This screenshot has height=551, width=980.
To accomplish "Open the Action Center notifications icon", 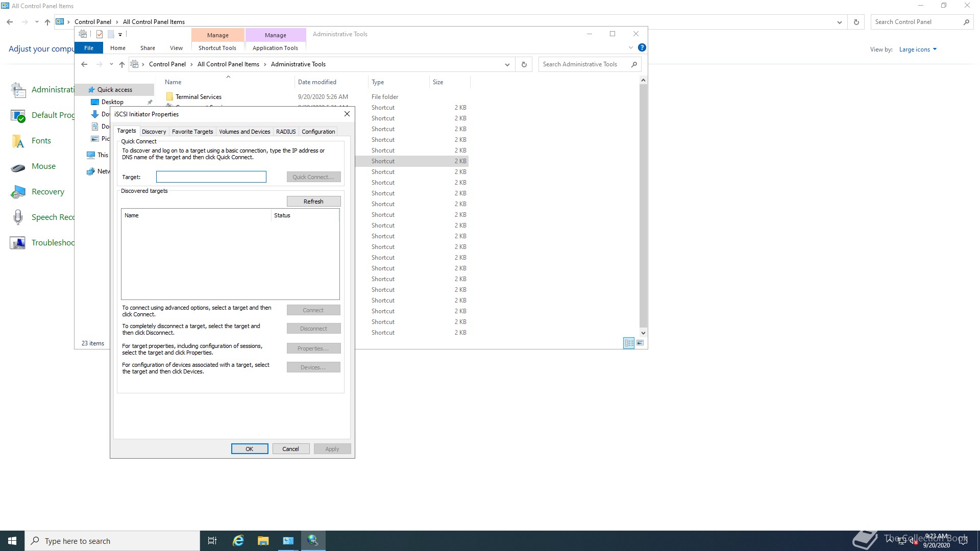I will coord(963,541).
